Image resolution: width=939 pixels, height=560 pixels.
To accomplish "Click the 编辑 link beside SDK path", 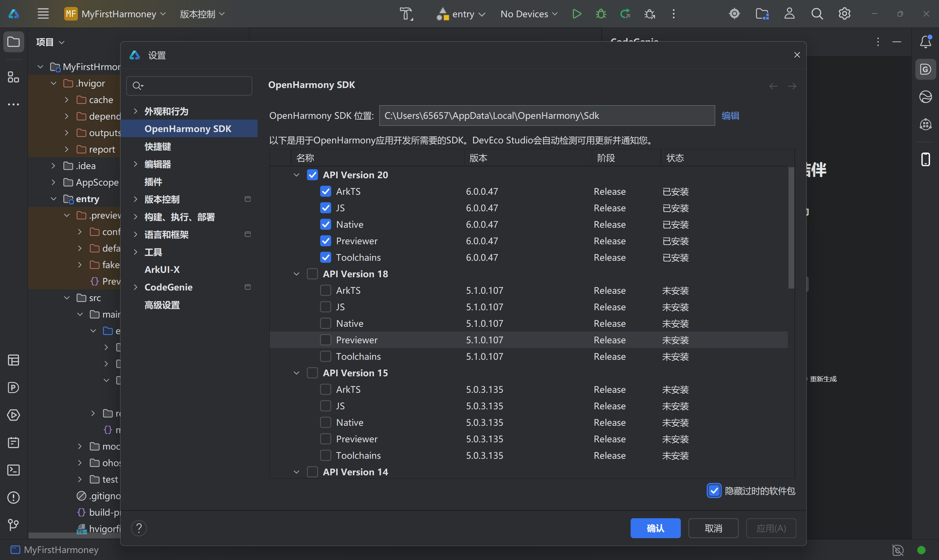I will (x=730, y=116).
